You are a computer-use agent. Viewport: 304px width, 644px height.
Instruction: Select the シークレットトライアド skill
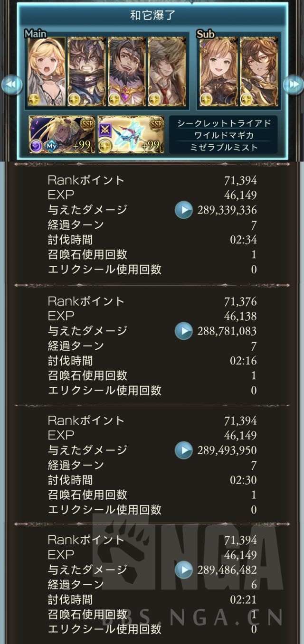tap(223, 123)
